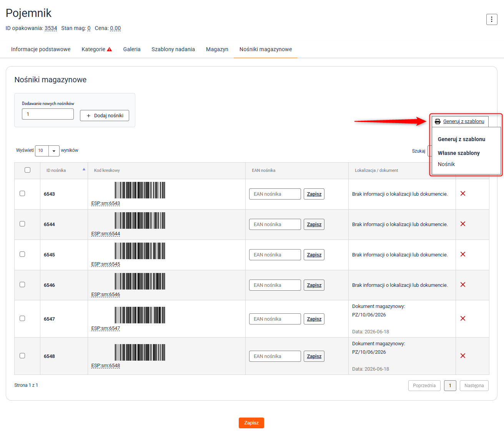Viewport: 504px width, 436px height.
Task: Delete carrier 6545 with red X
Action: (x=463, y=254)
